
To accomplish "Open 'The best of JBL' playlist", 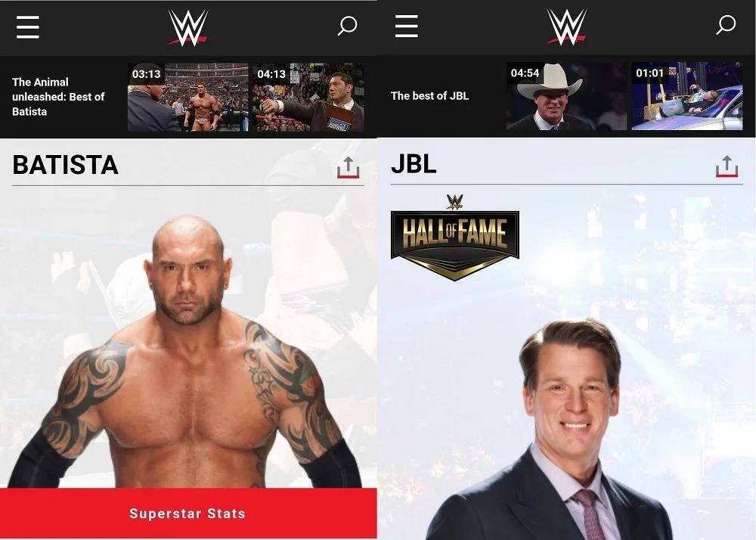I will click(x=429, y=96).
